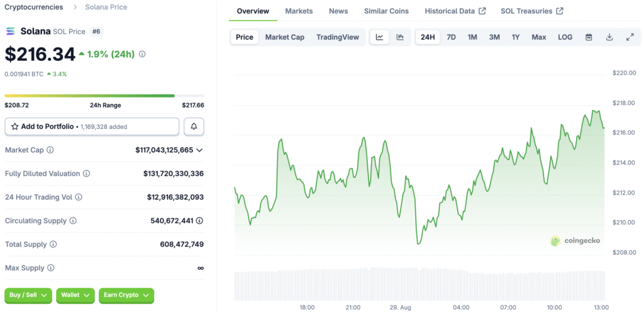Open the Wallet dropdown
Viewport: 644px width, 312px height.
point(75,295)
